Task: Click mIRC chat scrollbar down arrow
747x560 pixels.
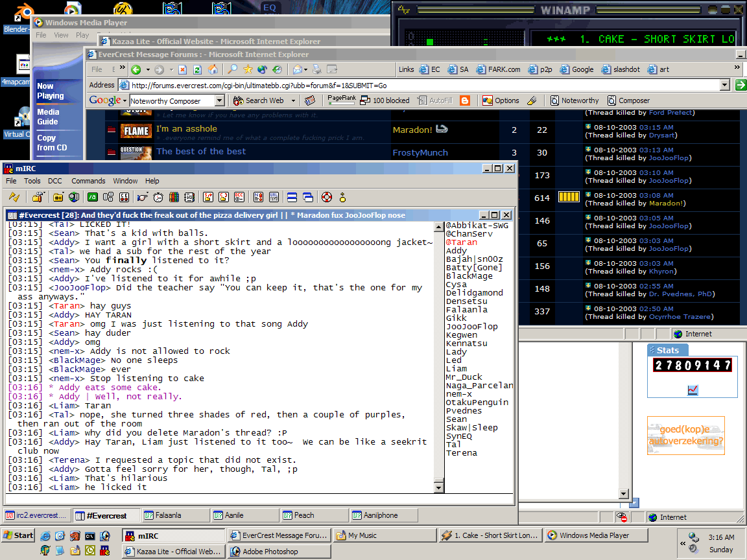Action: (x=439, y=487)
